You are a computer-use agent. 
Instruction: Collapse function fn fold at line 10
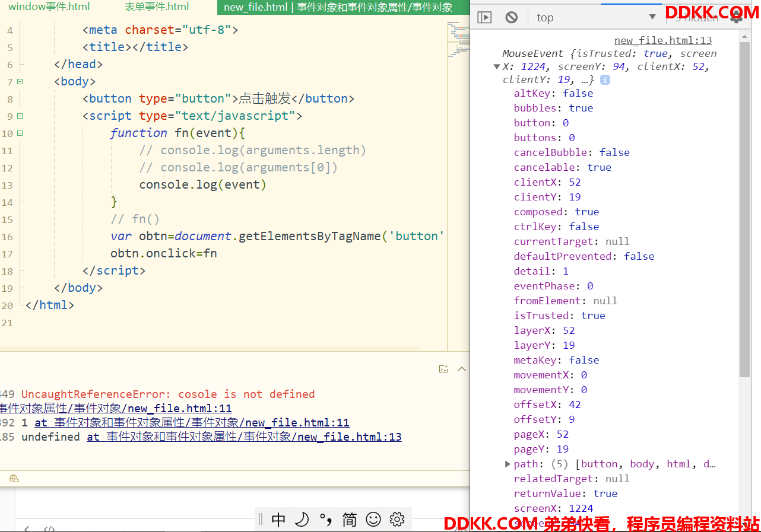click(20, 133)
